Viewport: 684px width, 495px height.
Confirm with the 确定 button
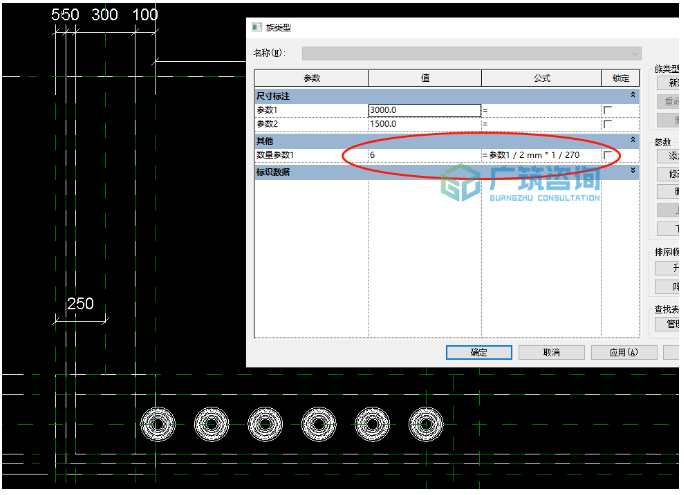click(x=479, y=352)
